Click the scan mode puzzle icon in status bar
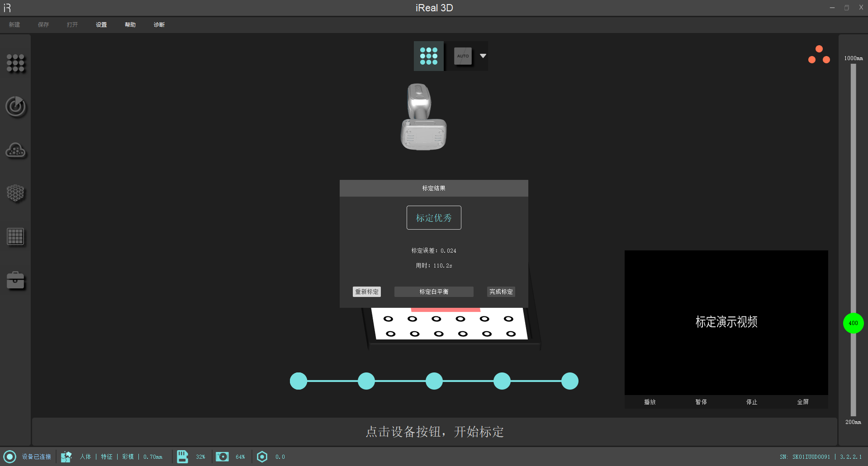 click(66, 457)
